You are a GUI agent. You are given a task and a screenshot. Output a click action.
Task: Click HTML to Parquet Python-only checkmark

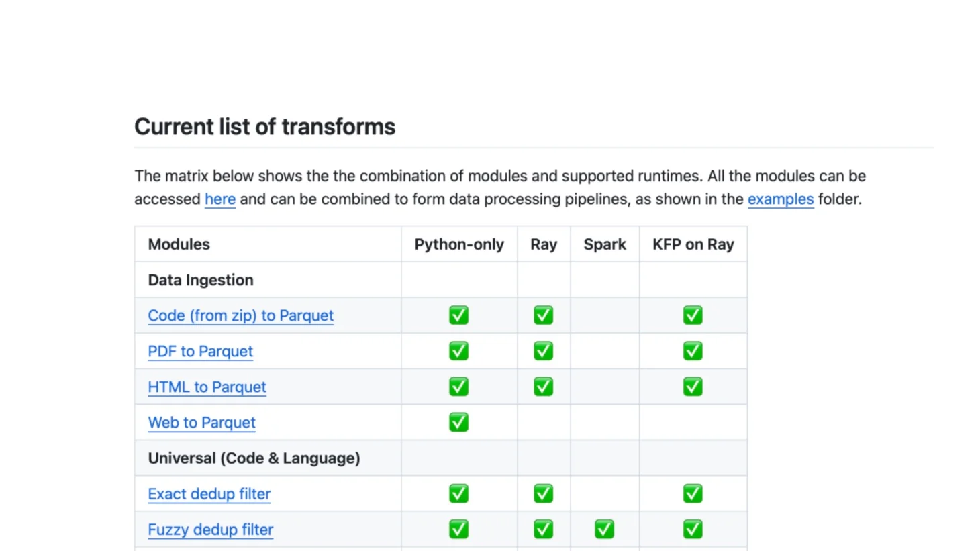(x=458, y=387)
